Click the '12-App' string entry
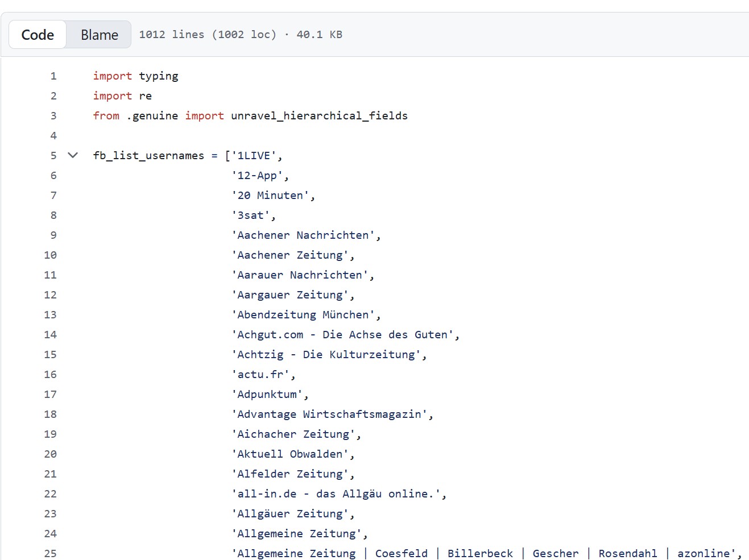Viewport: 749px width, 560px height. [x=257, y=176]
